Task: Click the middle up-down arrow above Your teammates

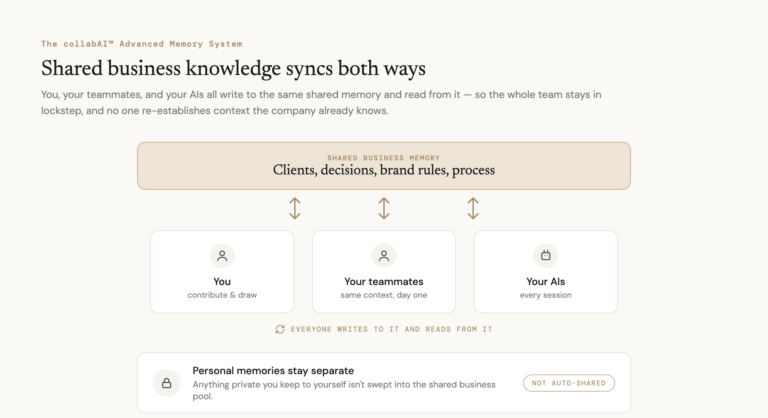Action: [x=384, y=208]
